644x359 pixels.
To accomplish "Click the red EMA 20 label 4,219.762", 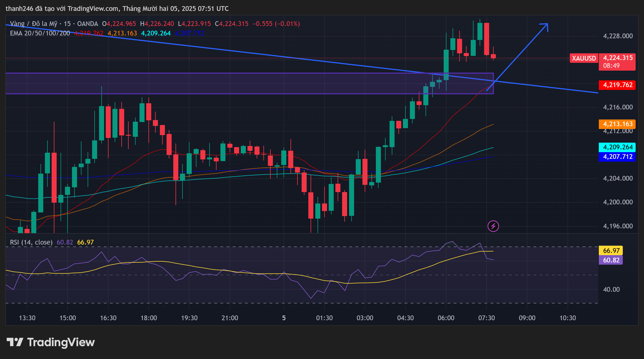I will pyautogui.click(x=617, y=85).
